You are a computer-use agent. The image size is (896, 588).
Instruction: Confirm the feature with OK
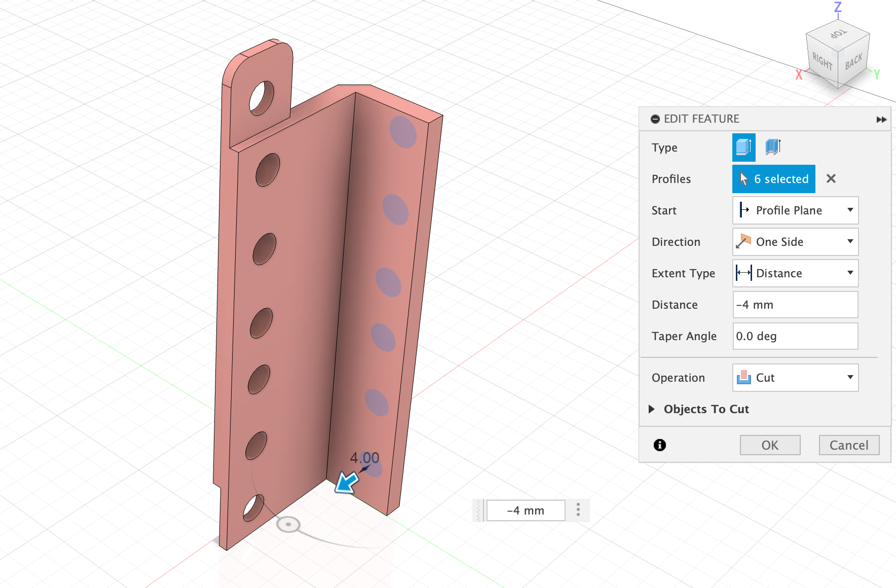point(770,445)
